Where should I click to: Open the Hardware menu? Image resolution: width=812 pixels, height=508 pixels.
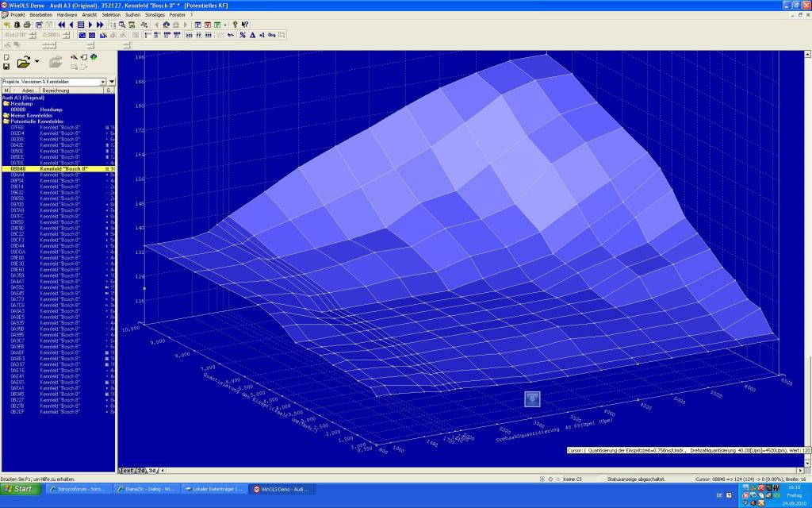67,14
